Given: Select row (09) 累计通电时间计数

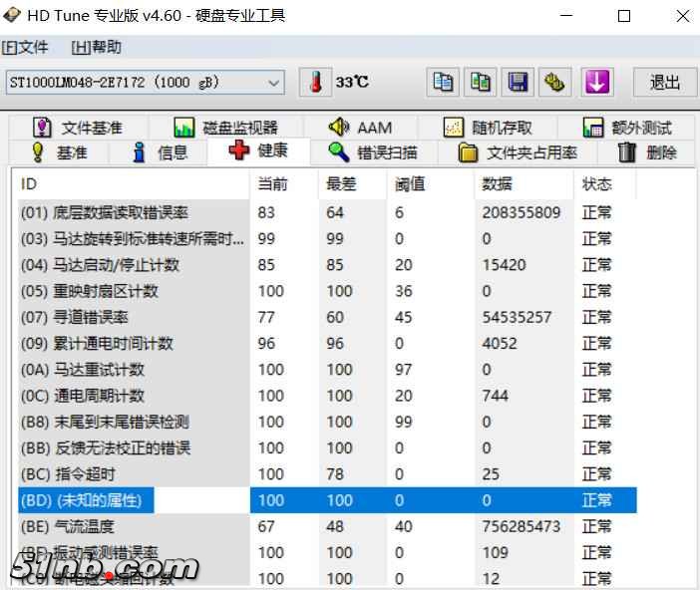Looking at the screenshot, I should [x=327, y=343].
